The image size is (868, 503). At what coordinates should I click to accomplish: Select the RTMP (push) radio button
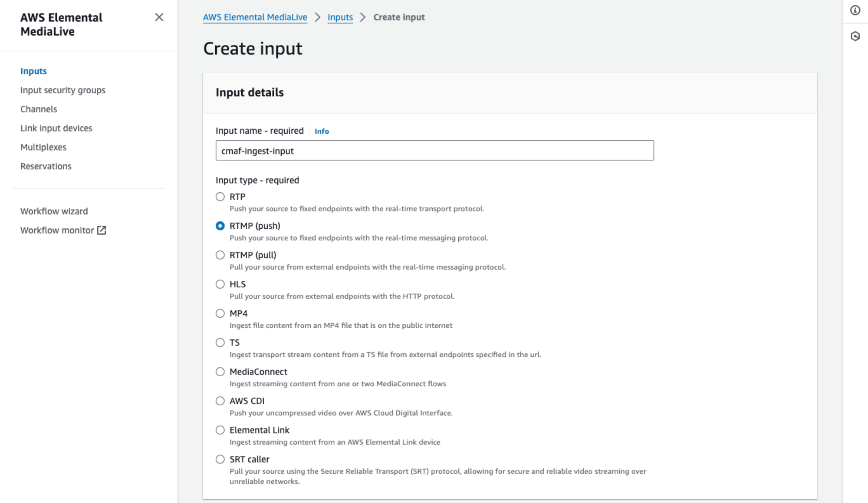[x=220, y=226]
